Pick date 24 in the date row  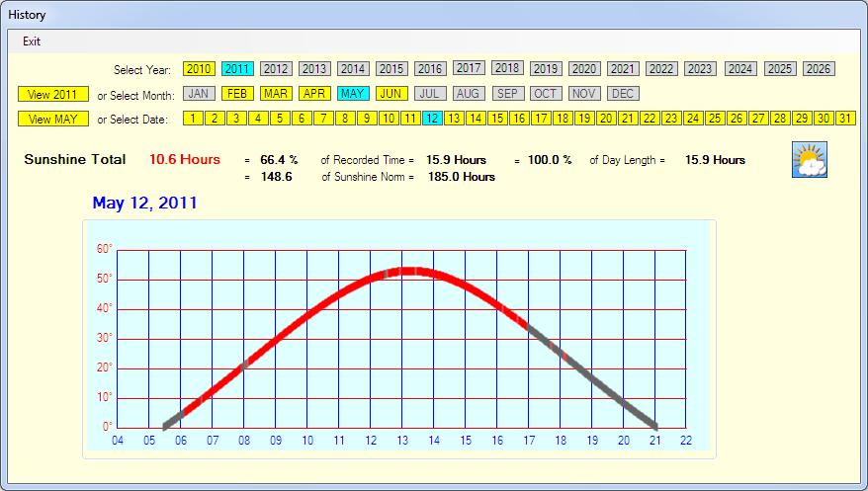click(x=693, y=119)
